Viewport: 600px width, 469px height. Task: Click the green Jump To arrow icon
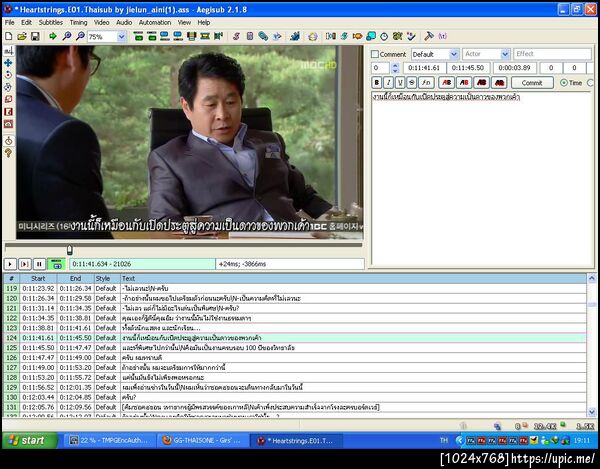point(53,36)
